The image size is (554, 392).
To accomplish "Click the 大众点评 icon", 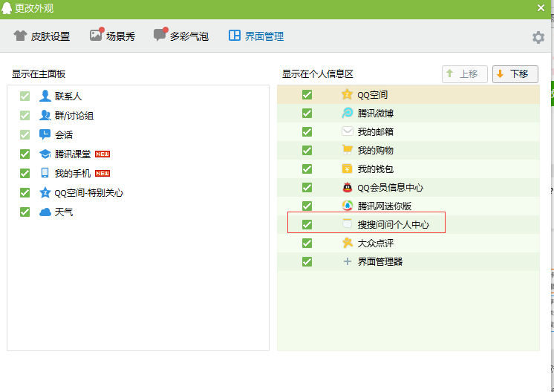I will coord(347,243).
